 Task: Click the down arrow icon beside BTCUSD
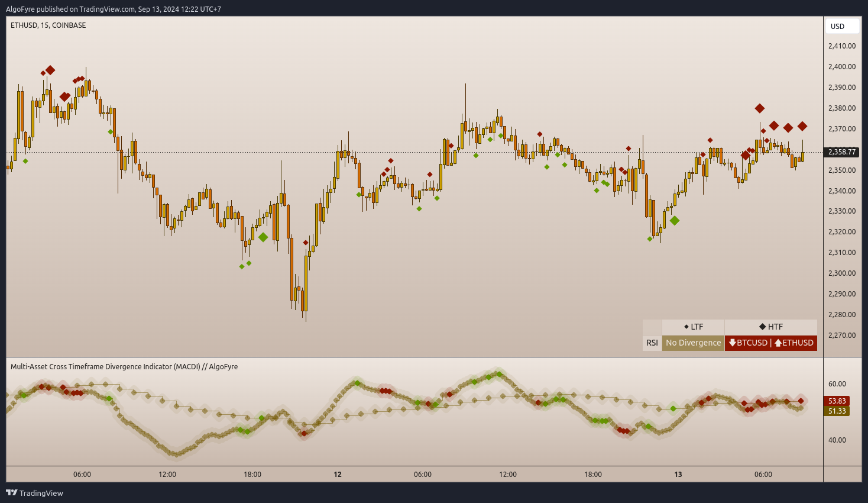click(733, 343)
